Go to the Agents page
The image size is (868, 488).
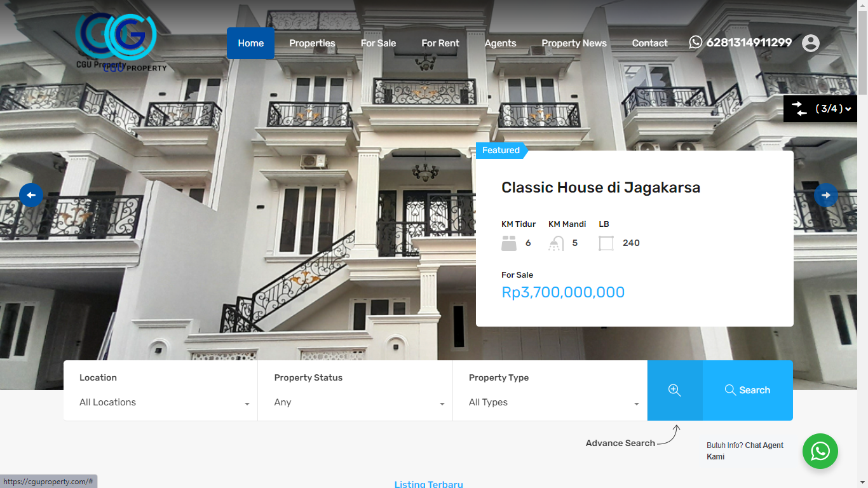coord(500,43)
